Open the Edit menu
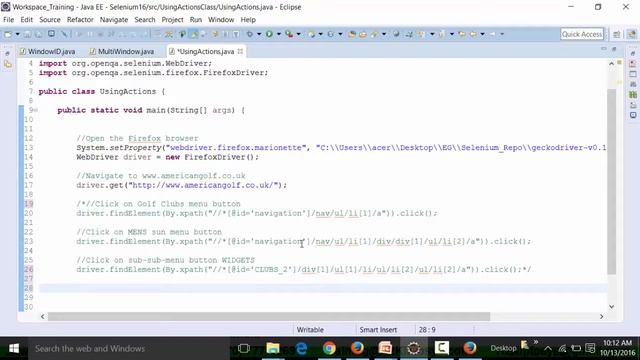640x360 pixels. [27, 20]
